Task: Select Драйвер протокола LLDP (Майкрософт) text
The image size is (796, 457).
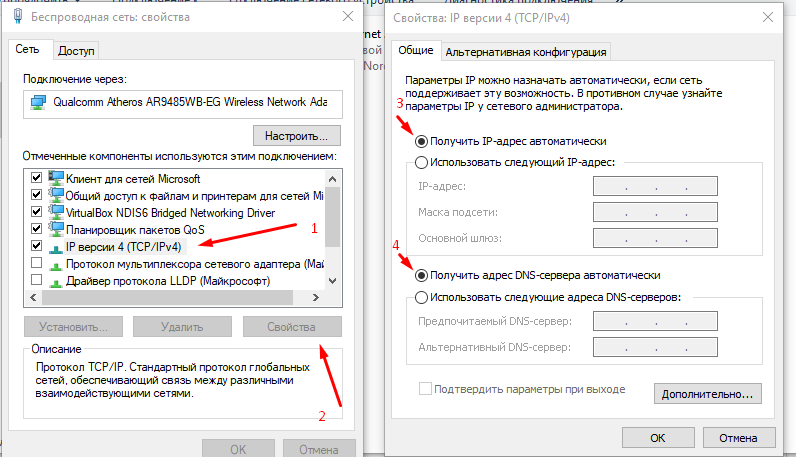Action: point(168,281)
